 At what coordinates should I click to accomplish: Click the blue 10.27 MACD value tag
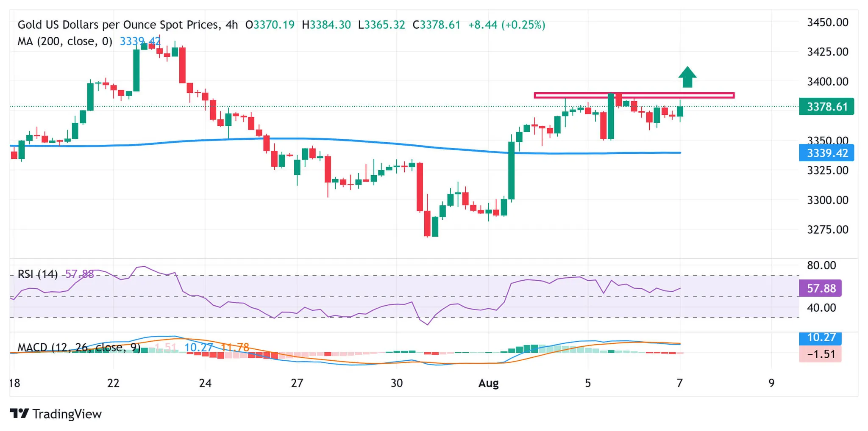(820, 337)
